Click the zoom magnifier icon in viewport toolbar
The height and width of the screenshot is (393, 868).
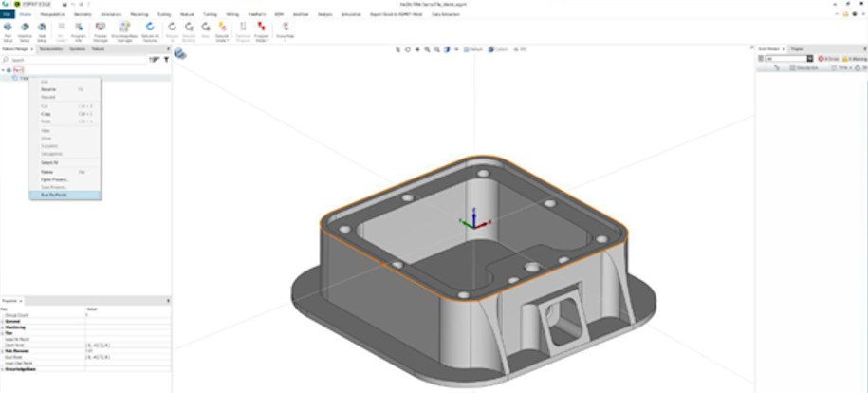(427, 48)
